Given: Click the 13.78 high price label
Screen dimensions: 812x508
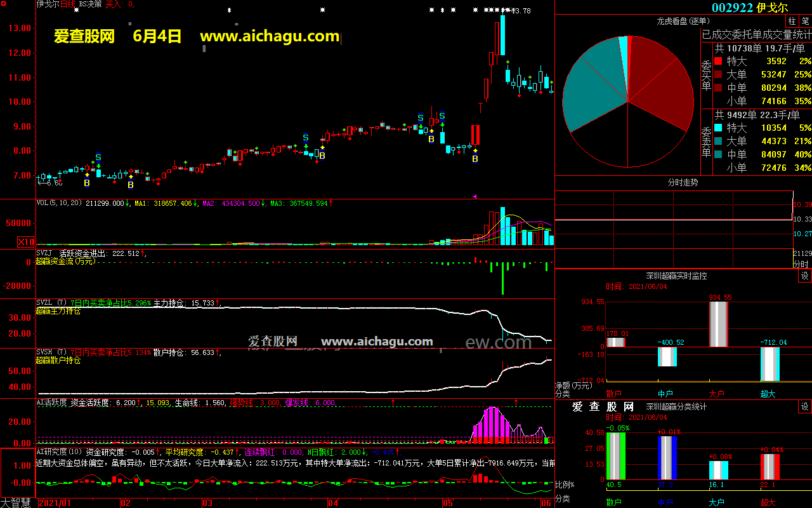Looking at the screenshot, I should (x=520, y=11).
